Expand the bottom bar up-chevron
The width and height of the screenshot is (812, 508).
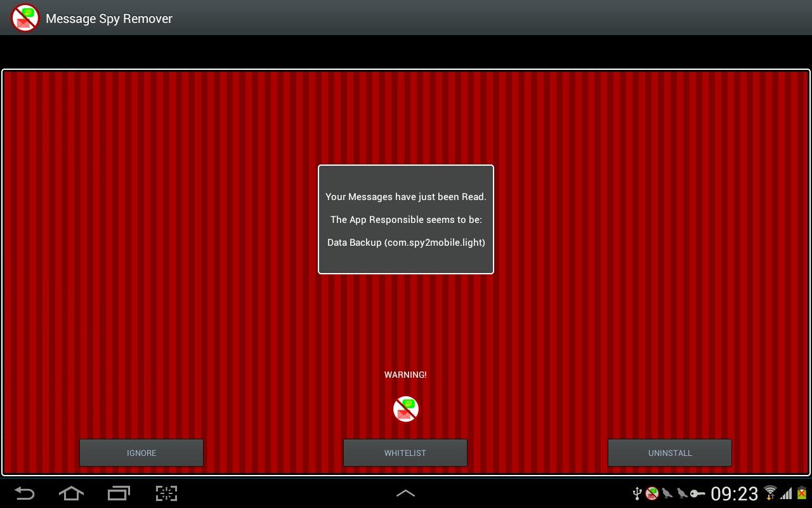(405, 493)
